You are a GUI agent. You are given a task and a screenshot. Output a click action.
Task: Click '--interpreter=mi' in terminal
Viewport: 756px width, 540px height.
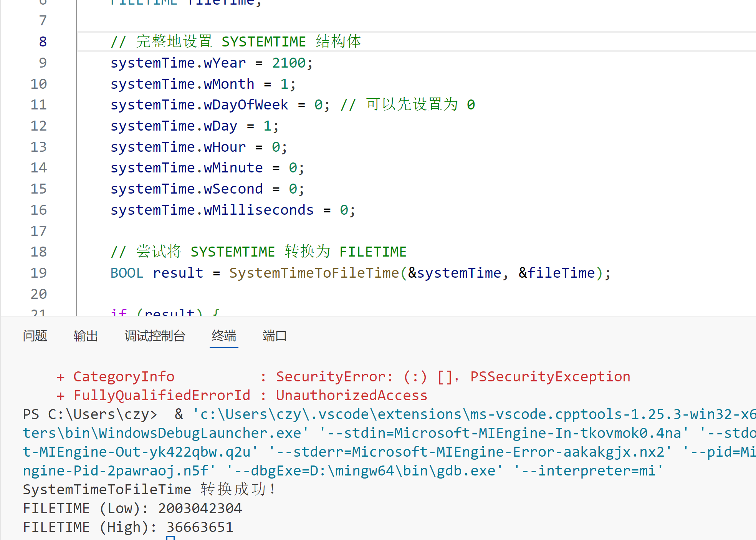pyautogui.click(x=589, y=470)
